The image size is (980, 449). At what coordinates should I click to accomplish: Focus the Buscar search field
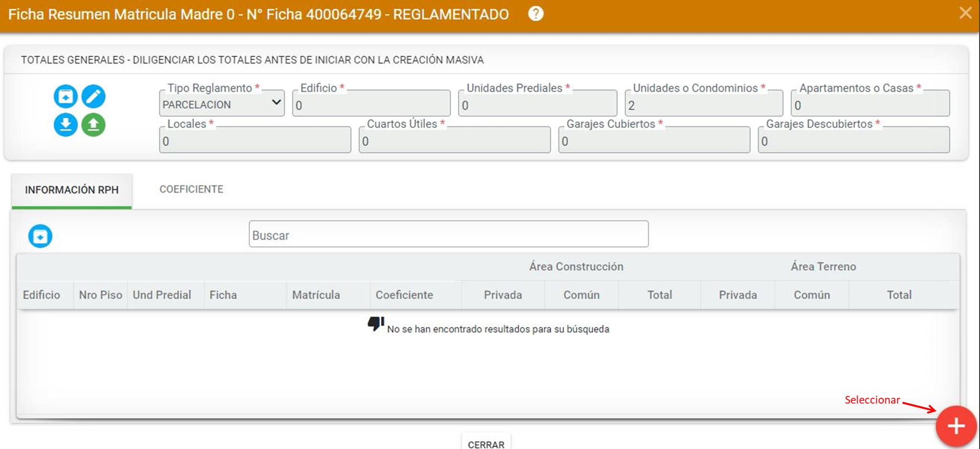point(449,234)
